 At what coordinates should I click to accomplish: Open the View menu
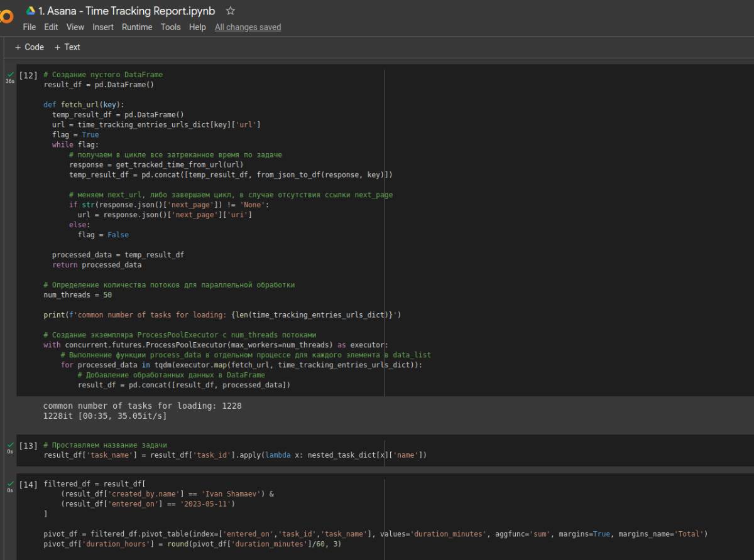(75, 27)
